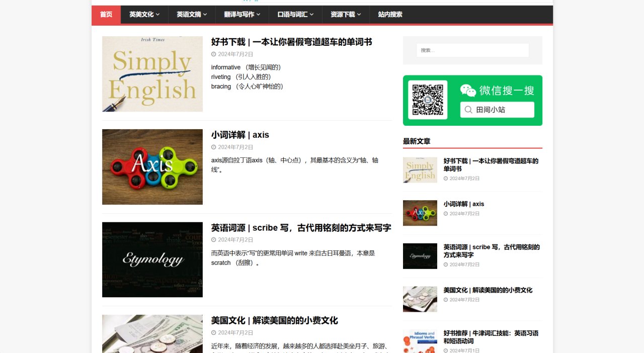The image size is (644, 353).
Task: Click the scribe article excerpt about write
Action: [x=293, y=258]
